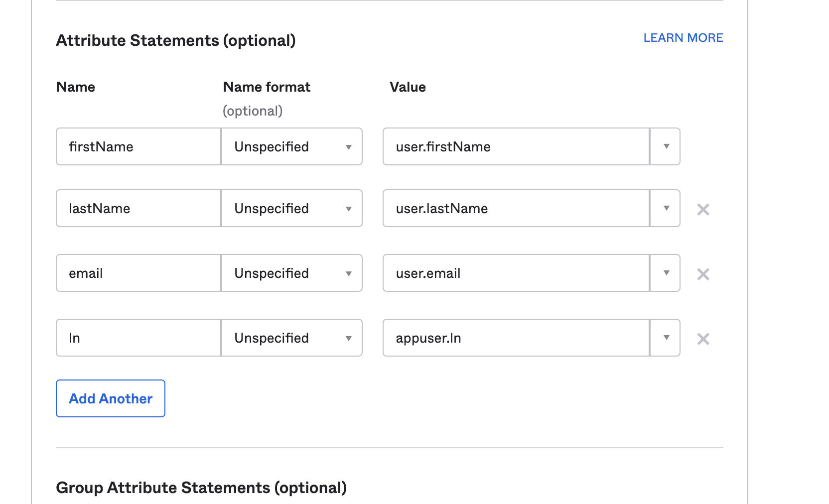Expand value options arrow for appuser.ln
The image size is (829, 504).
point(666,338)
